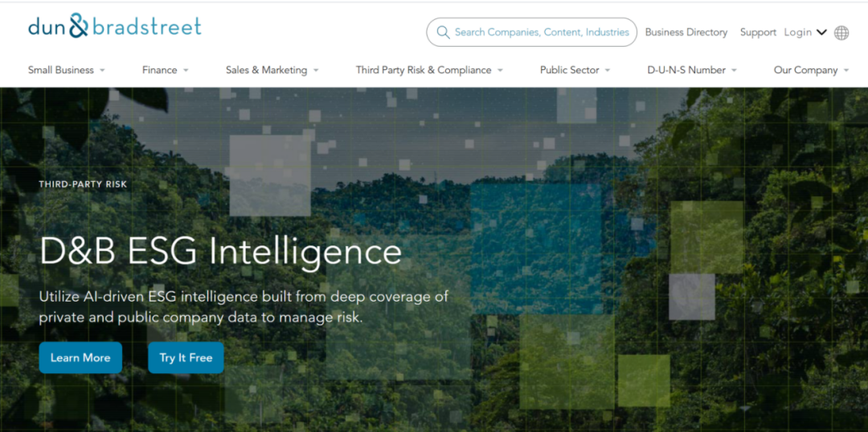
Task: Click the Try It Free button
Action: tap(186, 358)
